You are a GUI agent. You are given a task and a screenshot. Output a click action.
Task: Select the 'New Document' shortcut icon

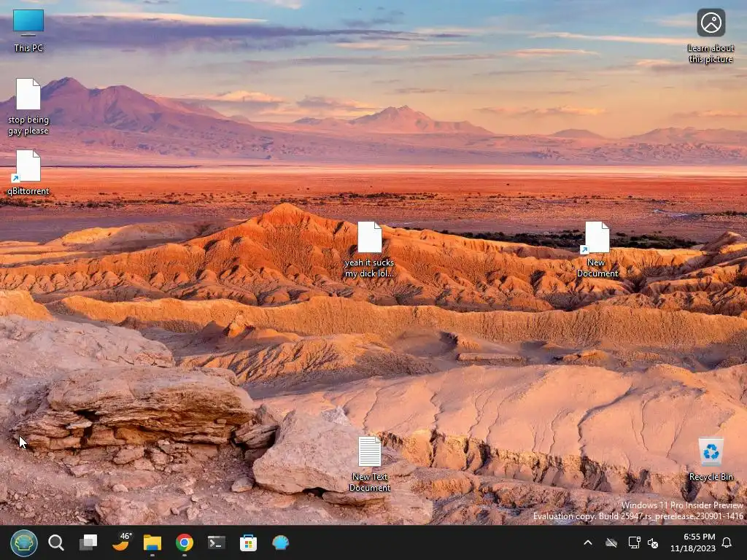coord(597,249)
